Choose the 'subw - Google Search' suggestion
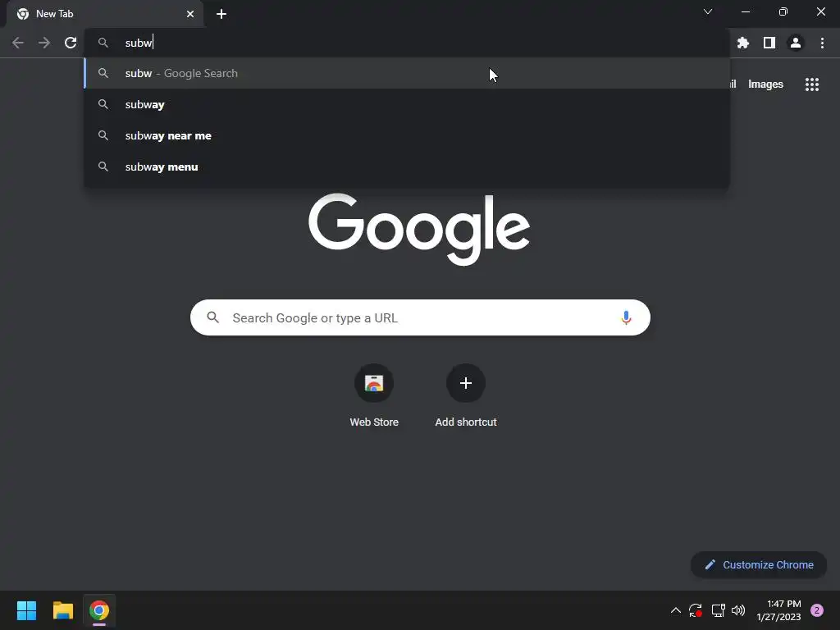Viewport: 840px width, 630px height. pos(407,73)
